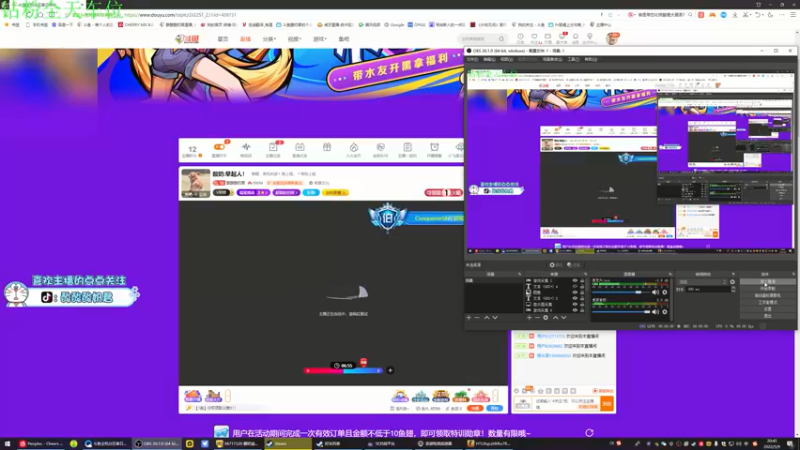Open 编辑(E) menu in OBS
This screenshot has width=800, height=450.
click(489, 59)
